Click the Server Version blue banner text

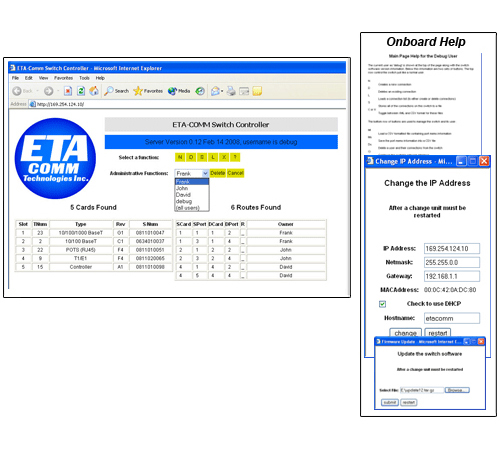click(x=221, y=142)
